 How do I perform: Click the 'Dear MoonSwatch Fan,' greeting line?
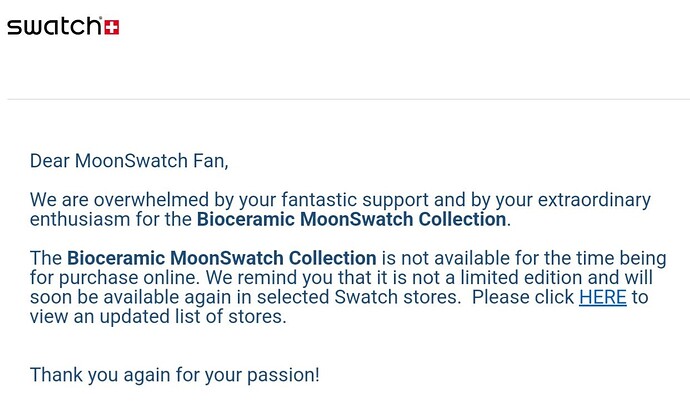(129, 161)
